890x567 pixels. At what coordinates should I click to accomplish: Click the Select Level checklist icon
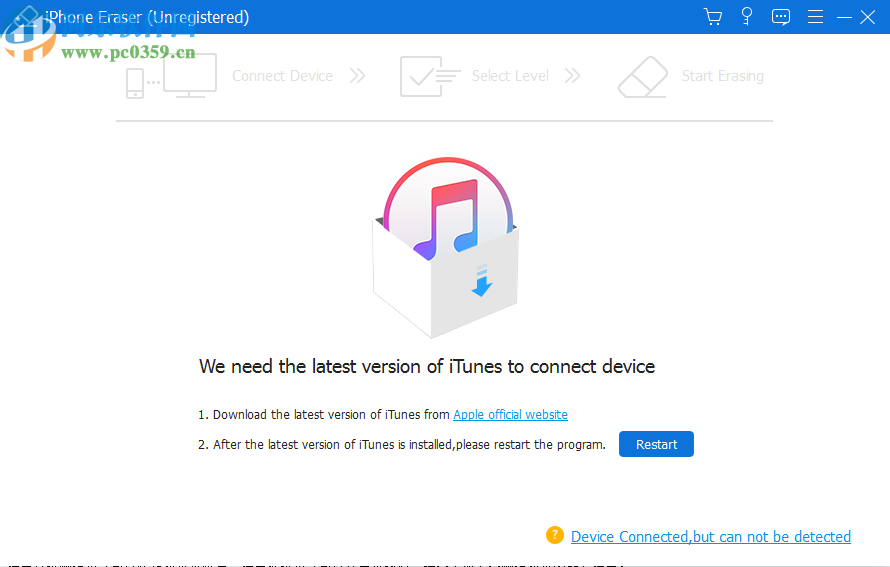click(429, 76)
